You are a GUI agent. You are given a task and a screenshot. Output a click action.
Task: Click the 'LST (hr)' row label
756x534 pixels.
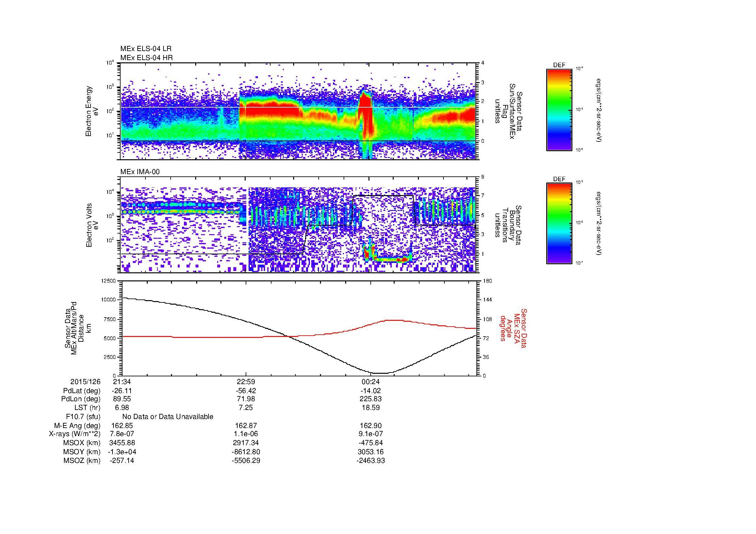click(87, 408)
